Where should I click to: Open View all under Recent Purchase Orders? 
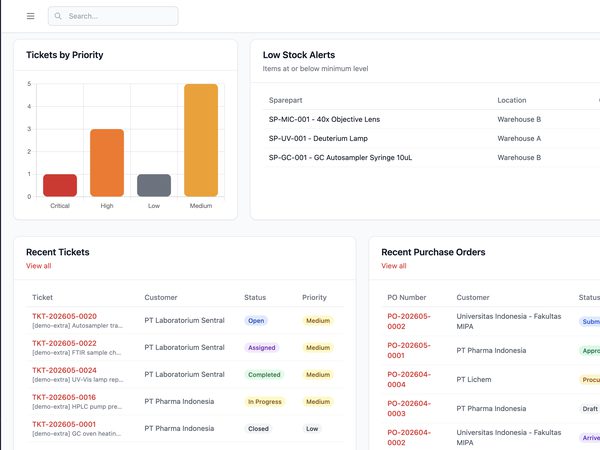click(x=394, y=266)
